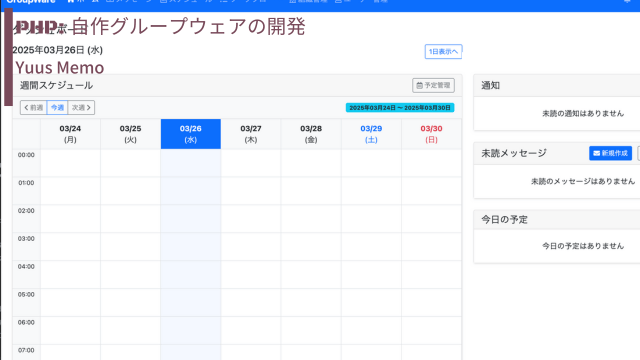Click the 週間スケジュール panel title
This screenshot has width=640, height=360.
coord(56,85)
